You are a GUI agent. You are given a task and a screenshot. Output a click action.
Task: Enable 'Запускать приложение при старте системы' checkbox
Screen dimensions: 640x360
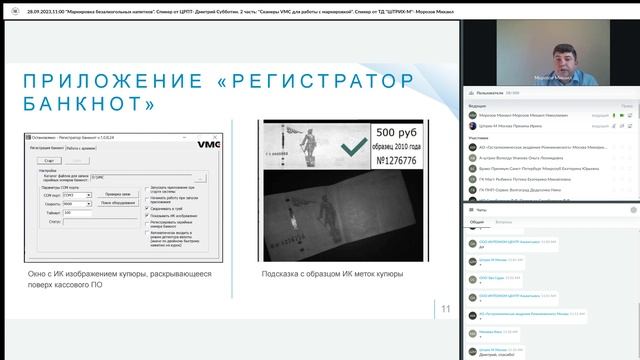coord(147,189)
